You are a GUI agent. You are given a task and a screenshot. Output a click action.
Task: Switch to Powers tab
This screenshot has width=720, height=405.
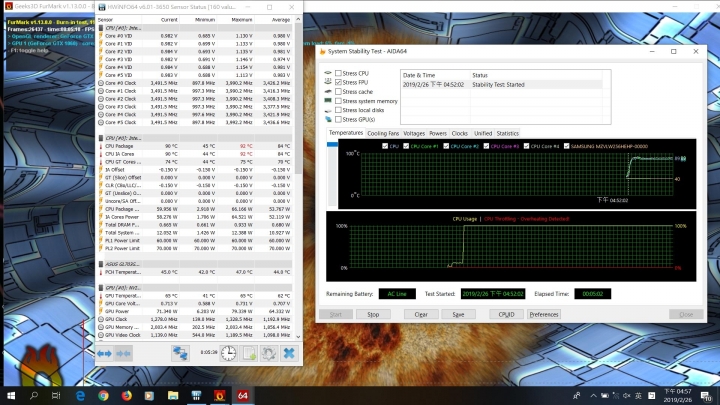tap(438, 133)
